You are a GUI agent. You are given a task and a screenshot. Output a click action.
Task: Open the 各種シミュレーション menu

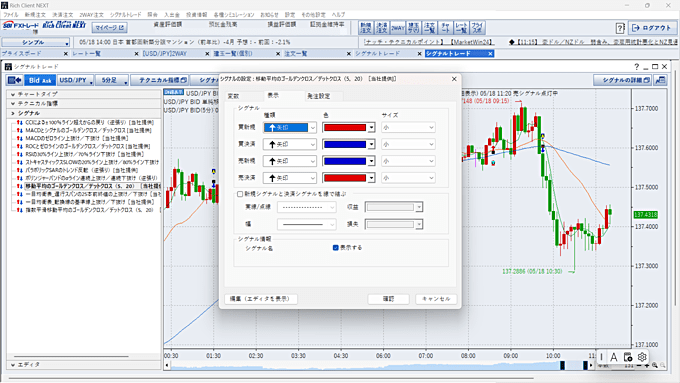pos(234,15)
